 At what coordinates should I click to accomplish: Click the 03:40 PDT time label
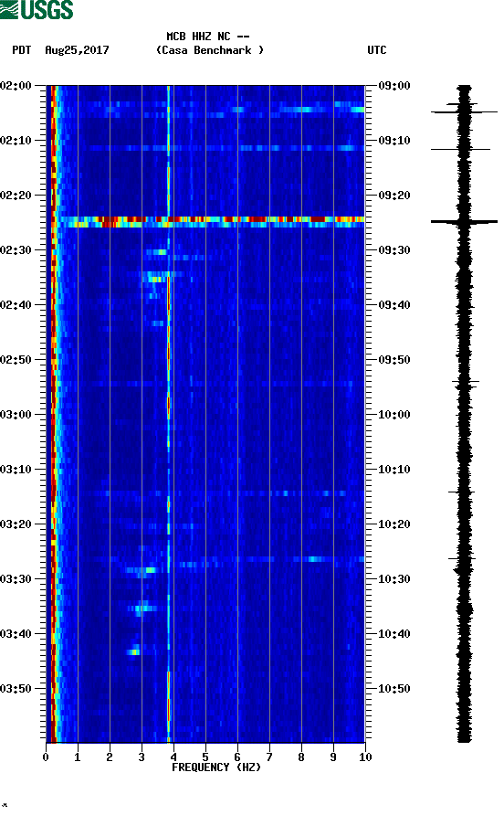16,633
